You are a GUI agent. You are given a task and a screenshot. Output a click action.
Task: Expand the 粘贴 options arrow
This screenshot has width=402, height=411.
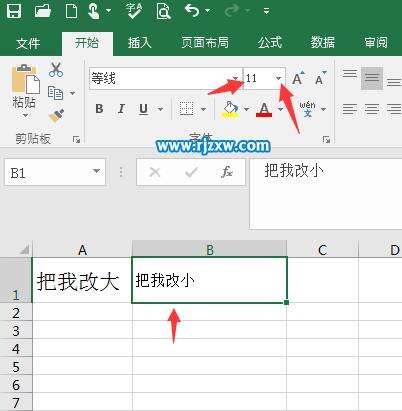point(25,116)
